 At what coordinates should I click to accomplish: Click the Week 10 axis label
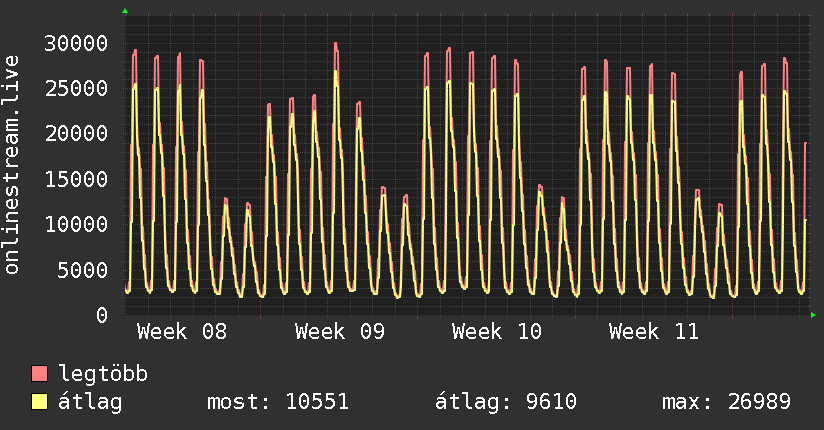click(x=497, y=332)
